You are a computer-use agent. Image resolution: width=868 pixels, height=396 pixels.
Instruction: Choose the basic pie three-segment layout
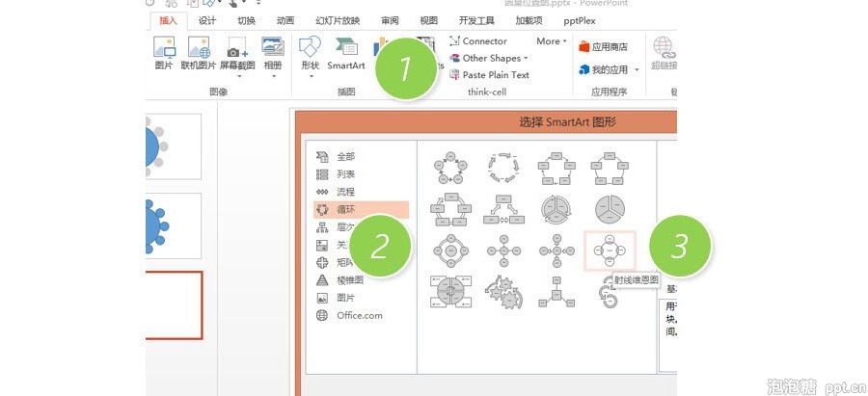click(610, 210)
